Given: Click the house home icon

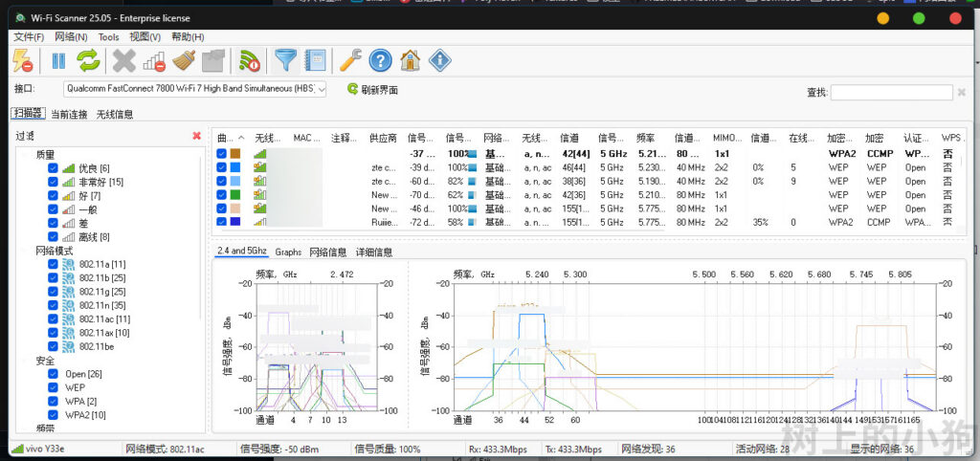Looking at the screenshot, I should pyautogui.click(x=410, y=61).
